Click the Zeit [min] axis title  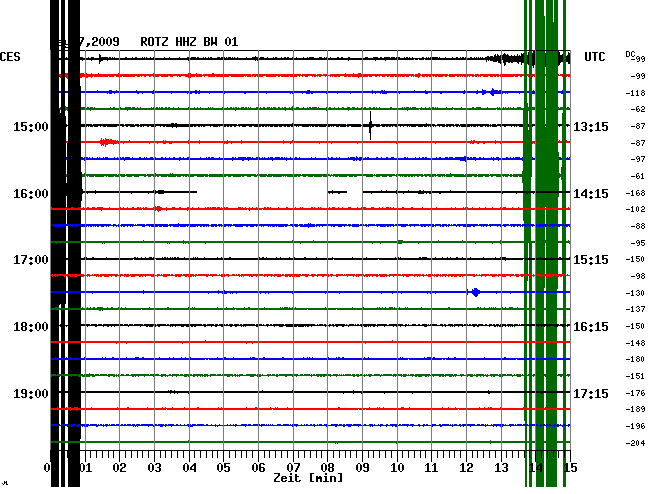pyautogui.click(x=308, y=478)
